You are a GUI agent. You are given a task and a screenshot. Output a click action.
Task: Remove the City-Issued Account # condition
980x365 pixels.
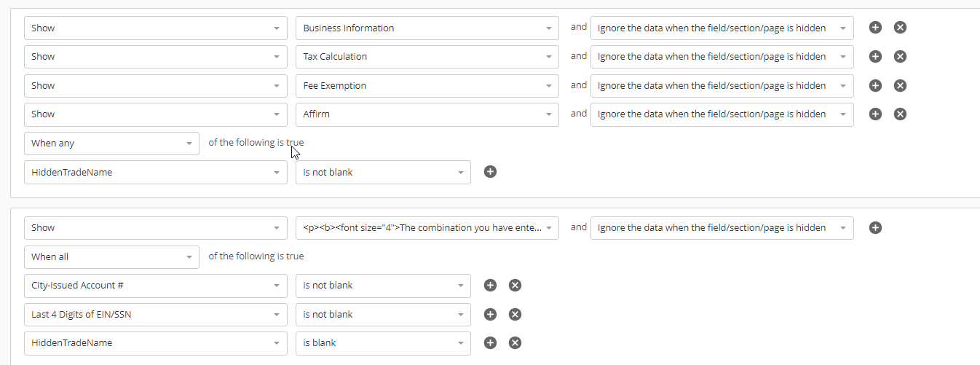click(x=515, y=286)
